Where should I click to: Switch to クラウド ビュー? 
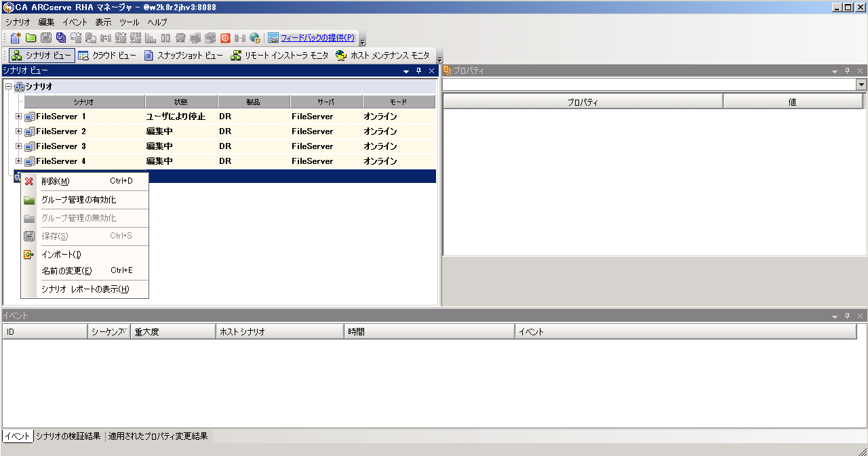[x=107, y=56]
